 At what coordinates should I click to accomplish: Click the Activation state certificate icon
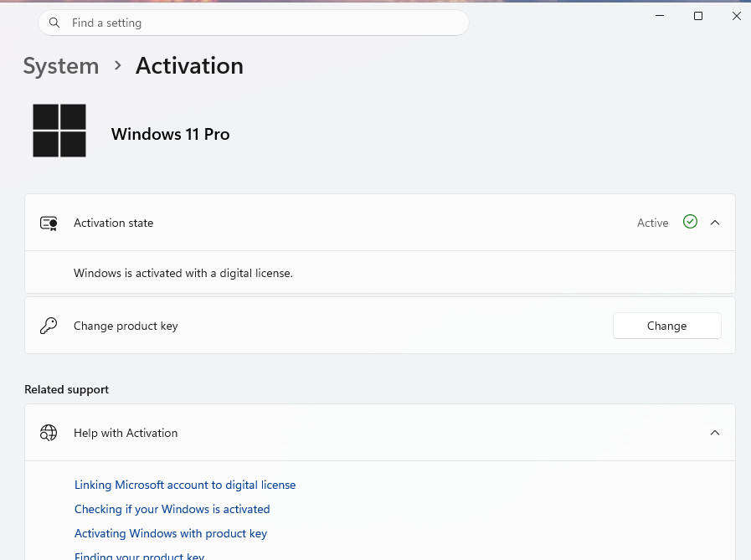pos(49,223)
